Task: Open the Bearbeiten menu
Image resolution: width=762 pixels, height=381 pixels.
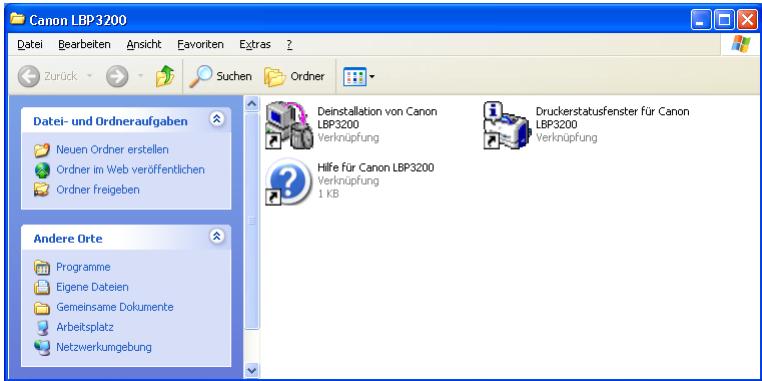Action: click(x=85, y=45)
